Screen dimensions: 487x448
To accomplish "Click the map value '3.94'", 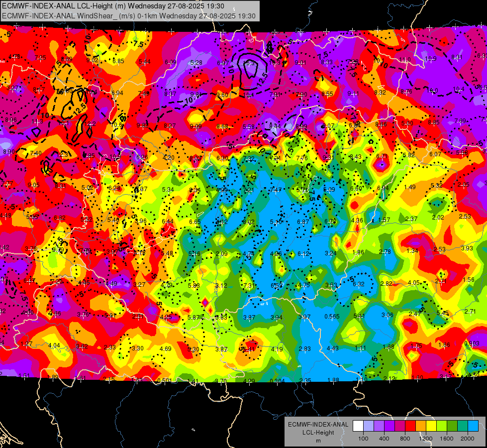I will click(x=277, y=318).
